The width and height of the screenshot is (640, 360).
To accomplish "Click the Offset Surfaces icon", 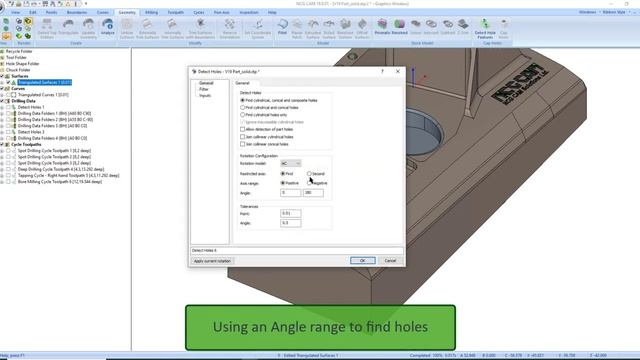I will point(362,29).
